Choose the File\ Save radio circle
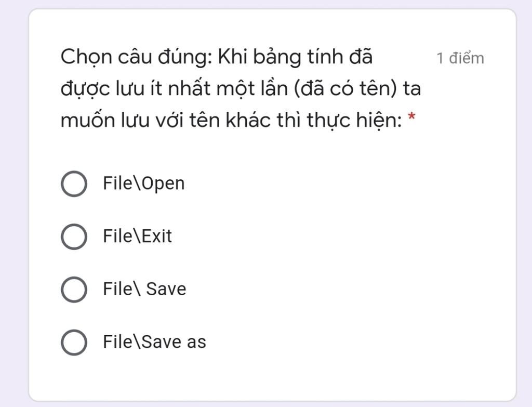Image resolution: width=532 pixels, height=407 pixels. pyautogui.click(x=74, y=290)
